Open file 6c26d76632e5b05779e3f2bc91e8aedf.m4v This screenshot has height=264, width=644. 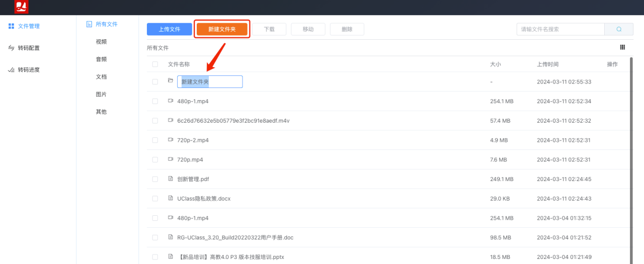pos(233,121)
